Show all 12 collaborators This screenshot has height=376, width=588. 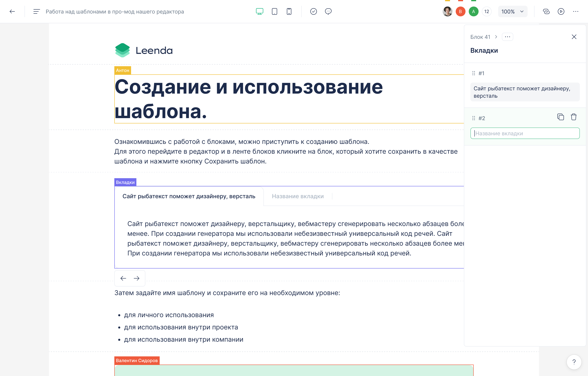coord(486,11)
